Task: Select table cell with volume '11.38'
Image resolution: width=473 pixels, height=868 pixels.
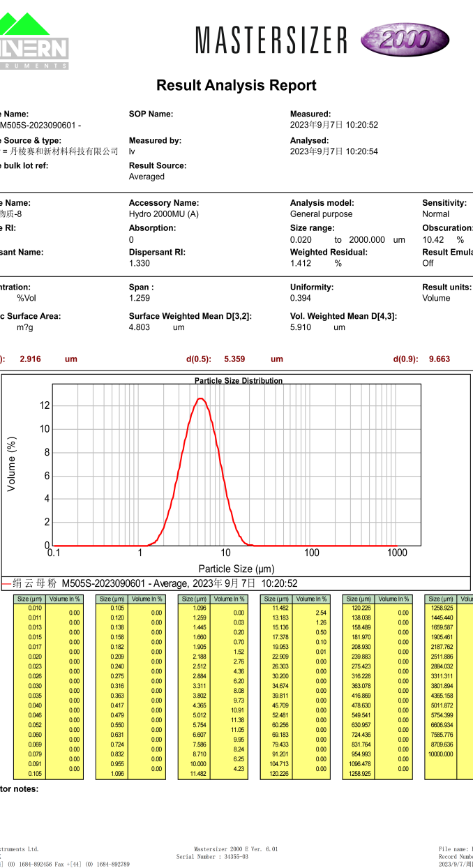Action: coord(239,720)
